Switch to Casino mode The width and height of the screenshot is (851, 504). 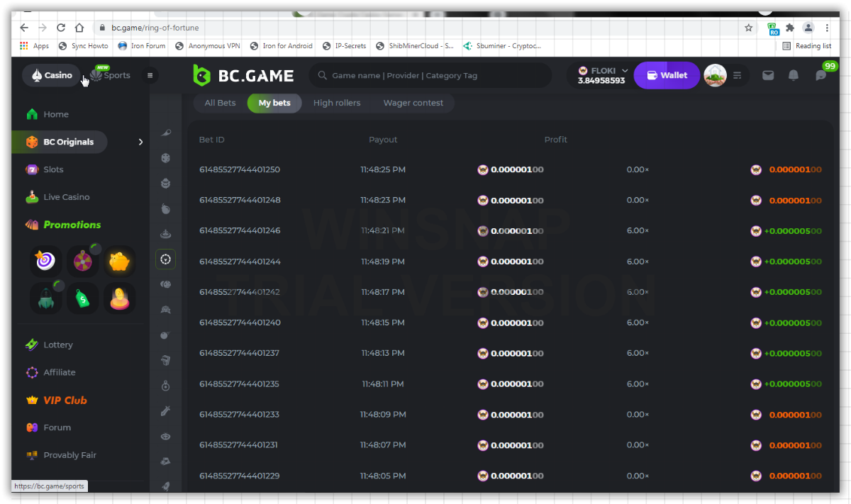coord(52,75)
